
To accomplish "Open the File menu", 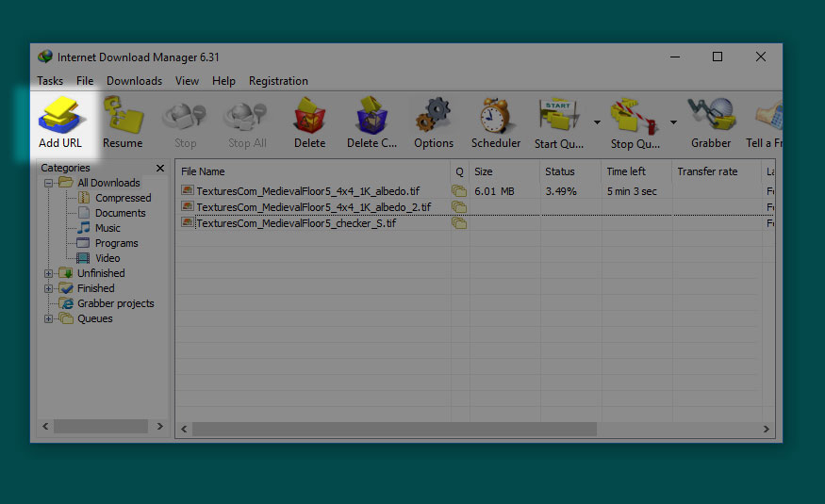I will [x=85, y=81].
